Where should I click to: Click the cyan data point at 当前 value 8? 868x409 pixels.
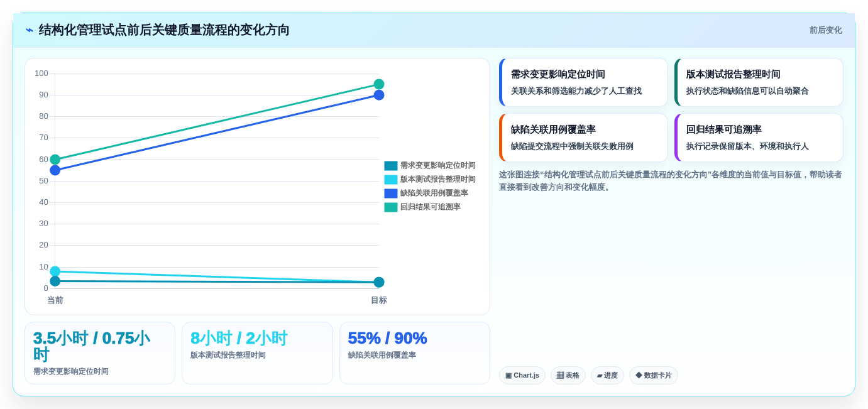tap(55, 271)
